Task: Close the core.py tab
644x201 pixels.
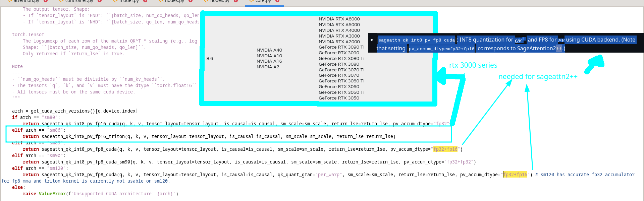Action: 277,1
